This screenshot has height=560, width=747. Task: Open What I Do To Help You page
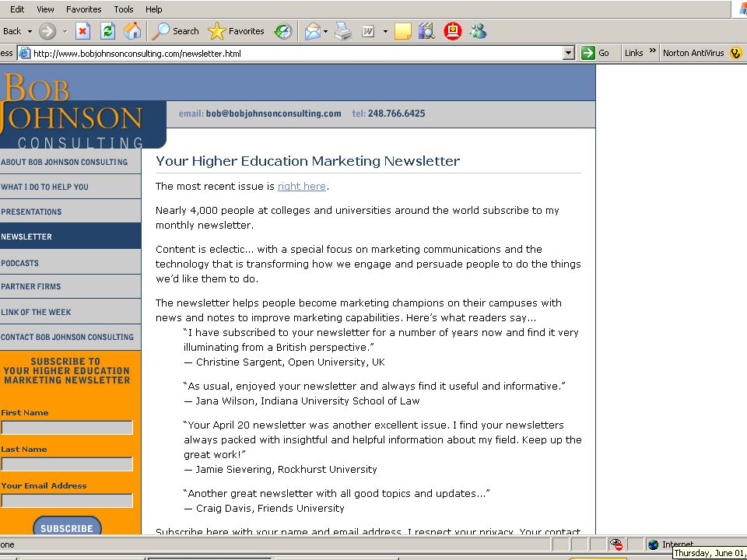click(x=71, y=187)
